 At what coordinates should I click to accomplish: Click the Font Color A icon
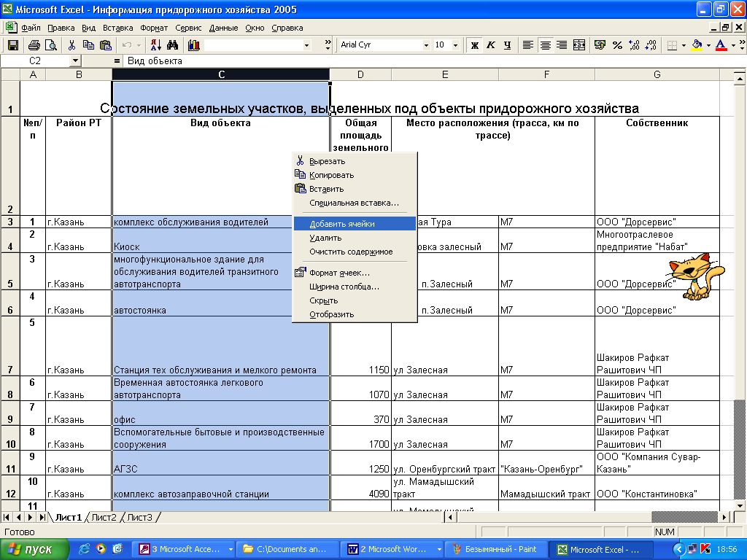pyautogui.click(x=721, y=45)
